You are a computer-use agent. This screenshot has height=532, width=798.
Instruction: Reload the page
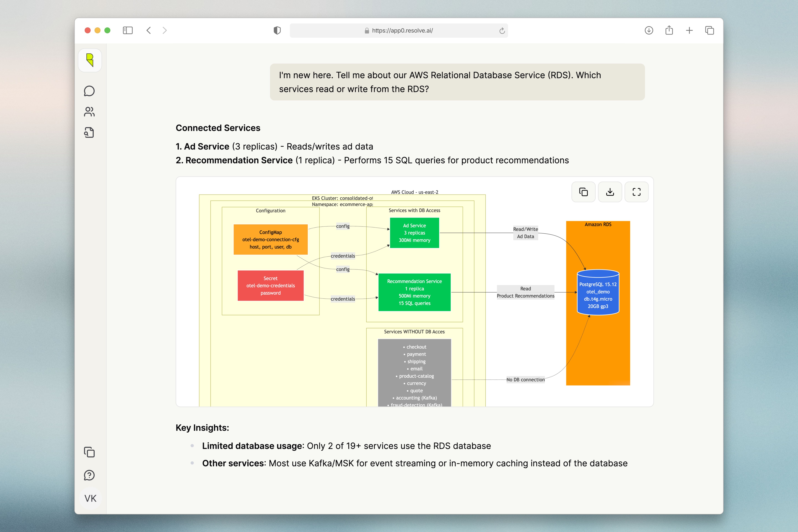[502, 31]
